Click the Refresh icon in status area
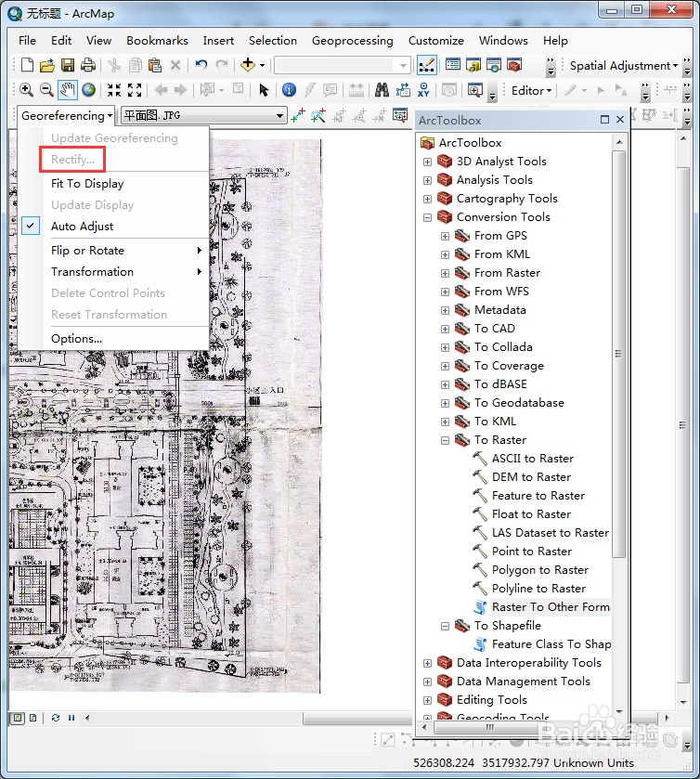 [56, 718]
